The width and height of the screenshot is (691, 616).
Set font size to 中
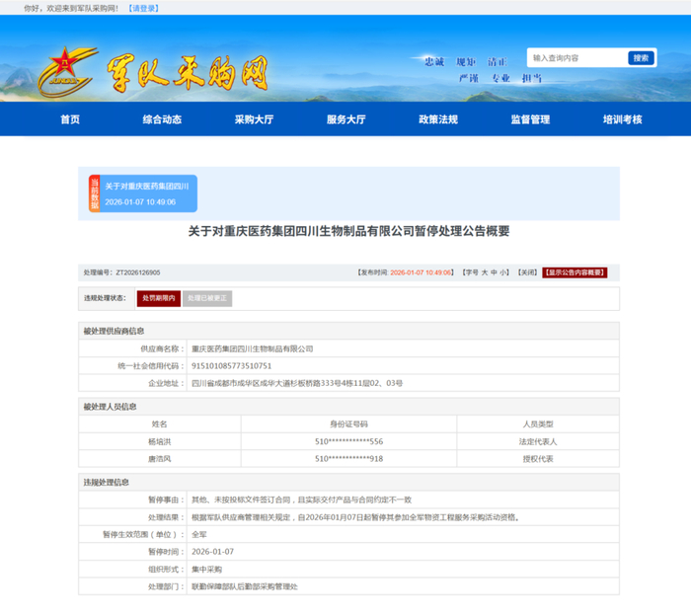pos(494,272)
